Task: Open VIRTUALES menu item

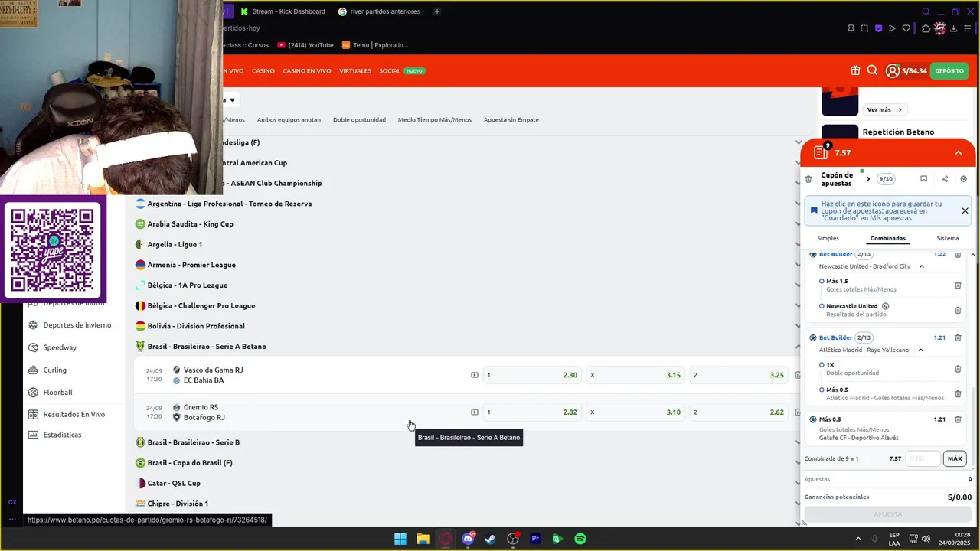Action: 355,70
